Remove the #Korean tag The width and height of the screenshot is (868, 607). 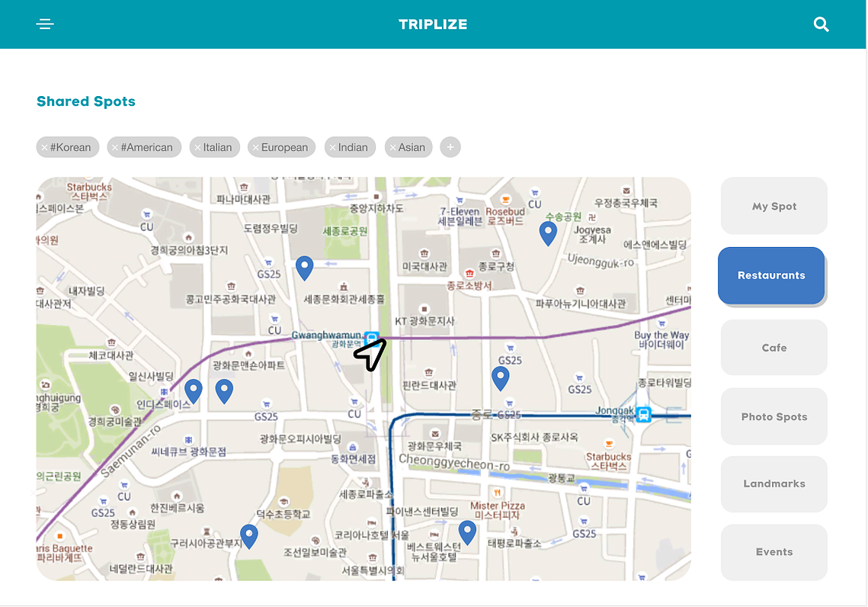[44, 147]
